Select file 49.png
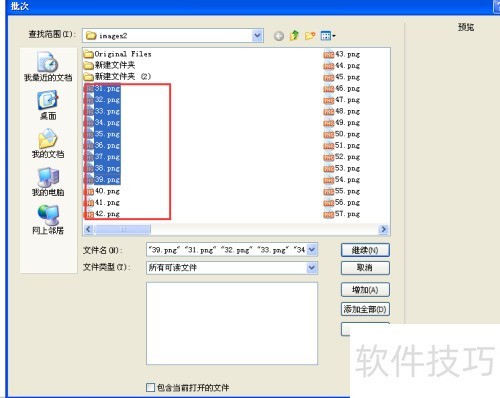500x398 pixels. [342, 123]
